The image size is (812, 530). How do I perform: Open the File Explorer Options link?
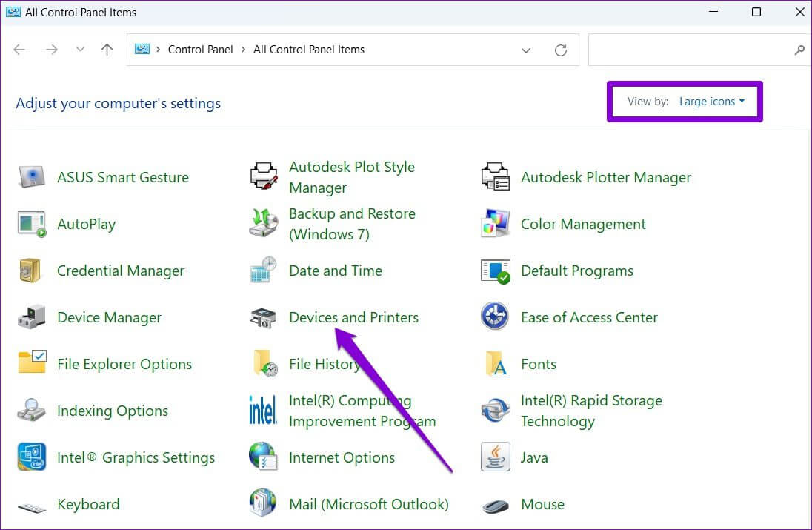click(x=124, y=364)
